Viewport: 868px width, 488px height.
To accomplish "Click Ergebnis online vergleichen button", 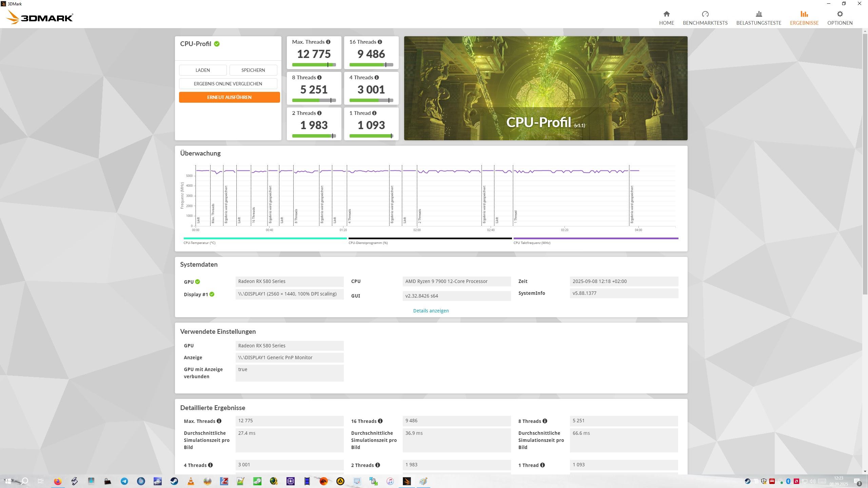I will pyautogui.click(x=228, y=84).
